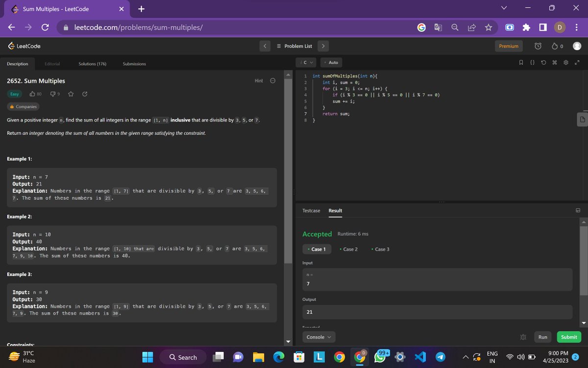Show the problem Hint
The height and width of the screenshot is (368, 588).
click(259, 81)
